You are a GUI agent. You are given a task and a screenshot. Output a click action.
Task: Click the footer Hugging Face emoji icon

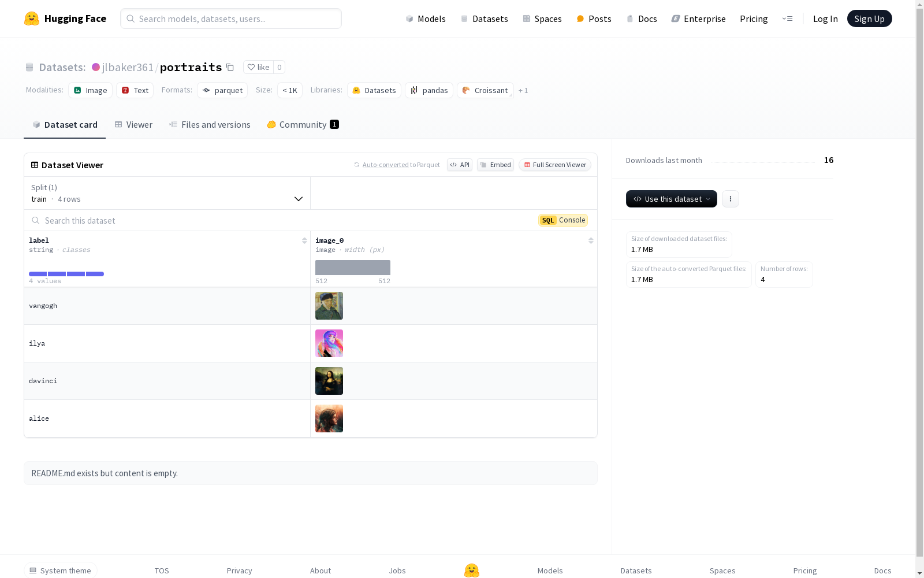(472, 570)
